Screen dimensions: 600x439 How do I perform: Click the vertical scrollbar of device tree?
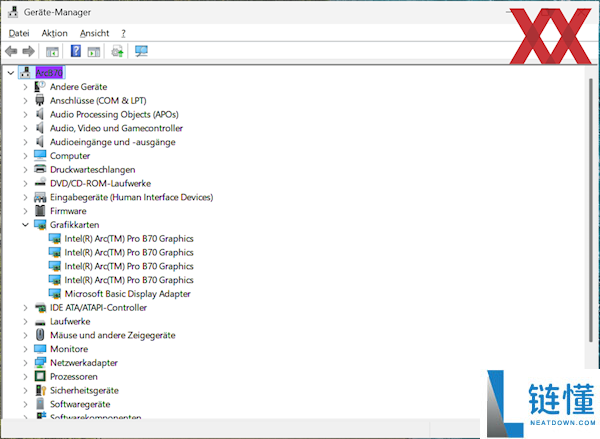tap(591, 210)
